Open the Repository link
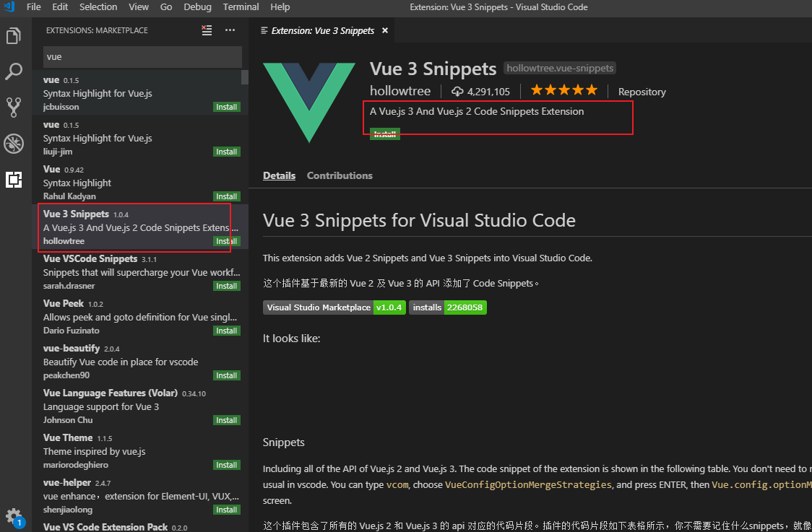Viewport: 812px width, 532px height. point(642,92)
